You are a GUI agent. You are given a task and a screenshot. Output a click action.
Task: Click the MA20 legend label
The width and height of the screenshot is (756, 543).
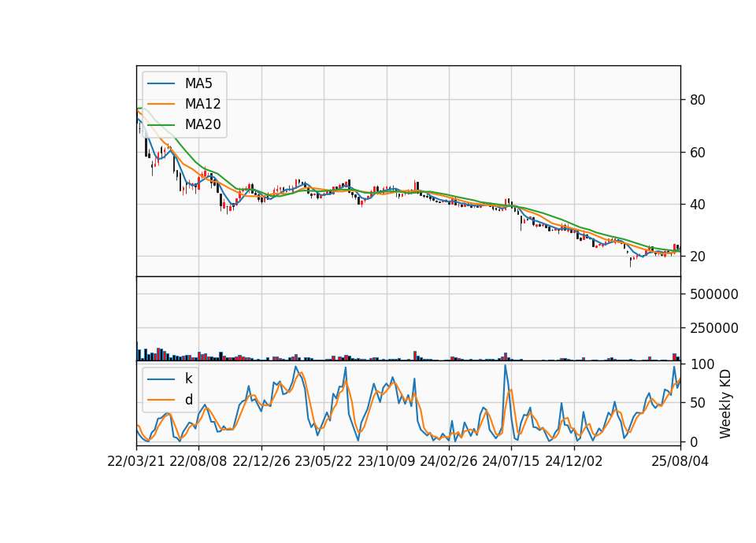pos(202,124)
